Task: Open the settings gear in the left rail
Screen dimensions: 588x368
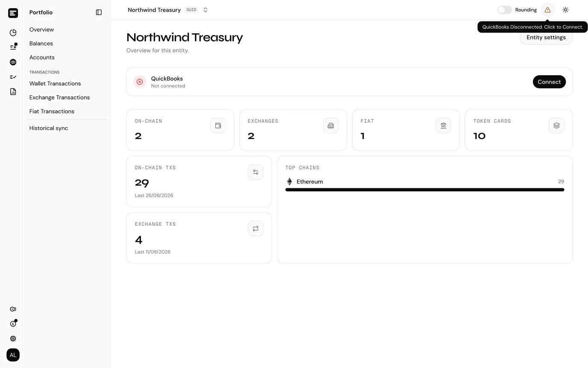Action: pos(13,338)
